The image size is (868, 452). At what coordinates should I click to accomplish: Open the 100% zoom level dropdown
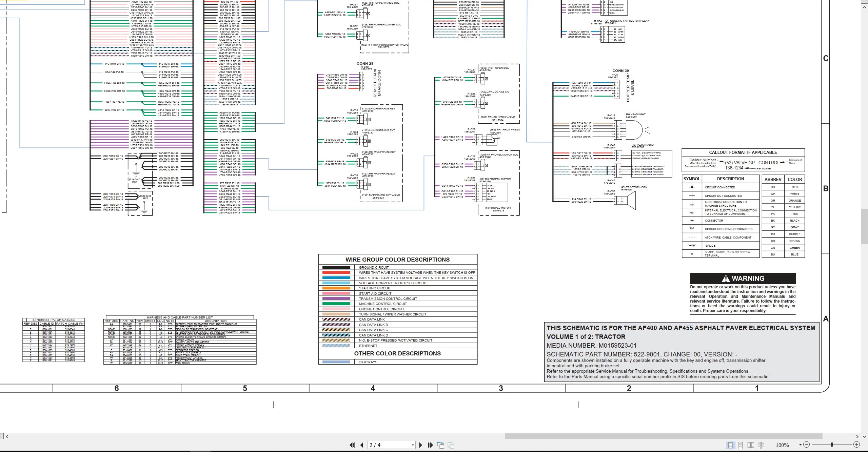800,445
